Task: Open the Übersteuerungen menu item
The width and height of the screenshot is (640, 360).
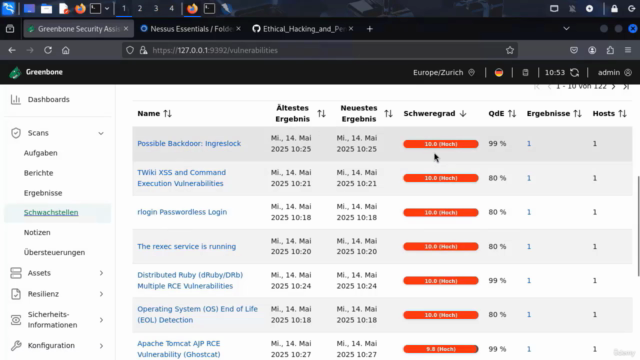Action: coord(54,253)
